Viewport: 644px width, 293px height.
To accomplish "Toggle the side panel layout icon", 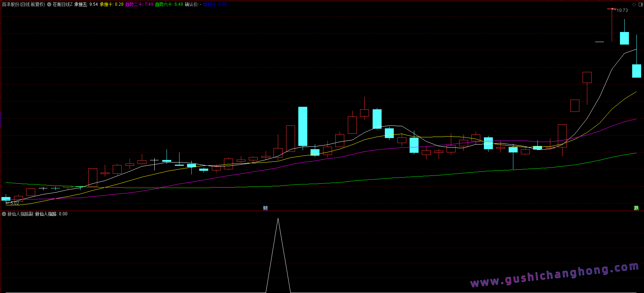I will coord(640,5).
